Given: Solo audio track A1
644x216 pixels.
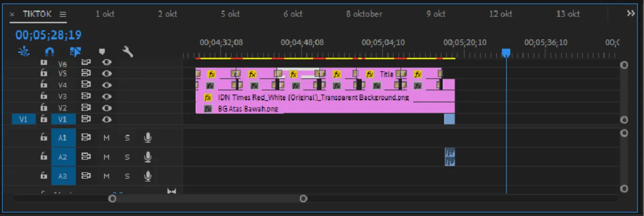Looking at the screenshot, I should [x=127, y=138].
